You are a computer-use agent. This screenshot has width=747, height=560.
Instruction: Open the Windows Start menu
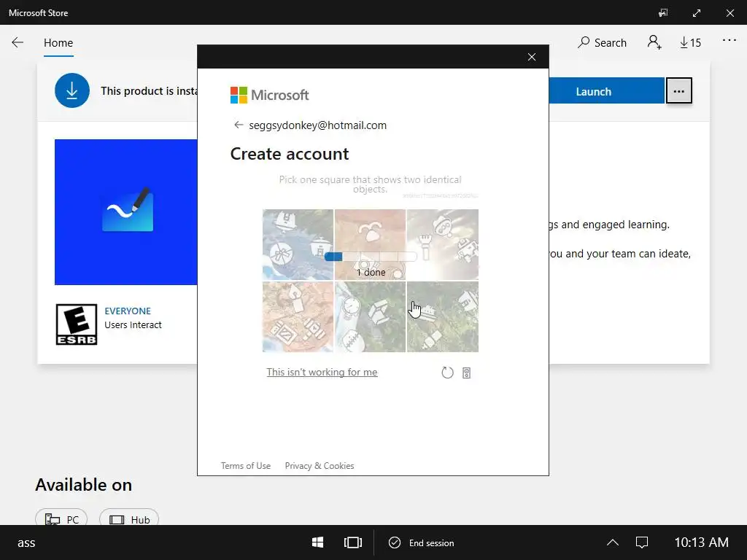pyautogui.click(x=318, y=542)
